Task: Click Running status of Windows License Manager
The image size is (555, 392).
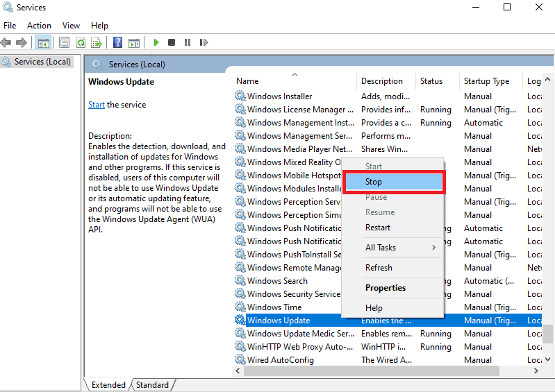Action: (x=436, y=110)
